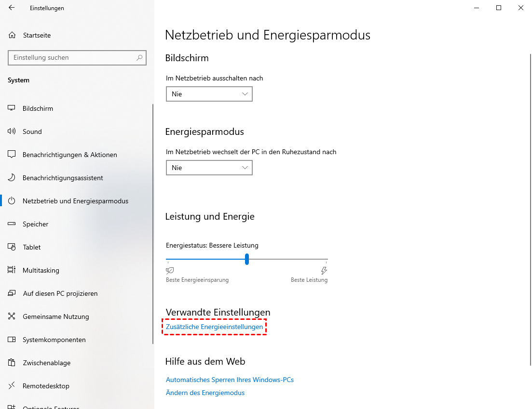Click the Benachrichtigungsassistent moon icon
The width and height of the screenshot is (532, 409).
[x=12, y=178]
